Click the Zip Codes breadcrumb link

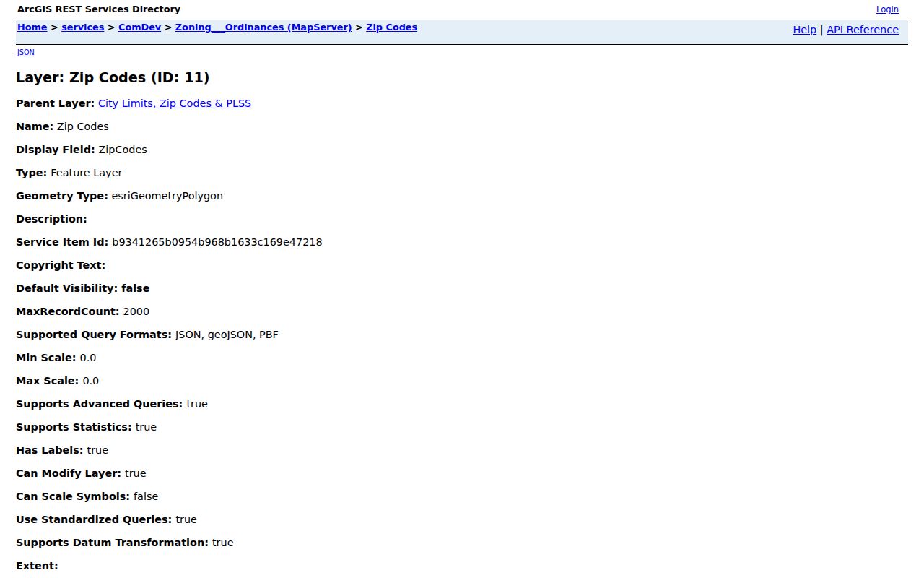point(391,27)
